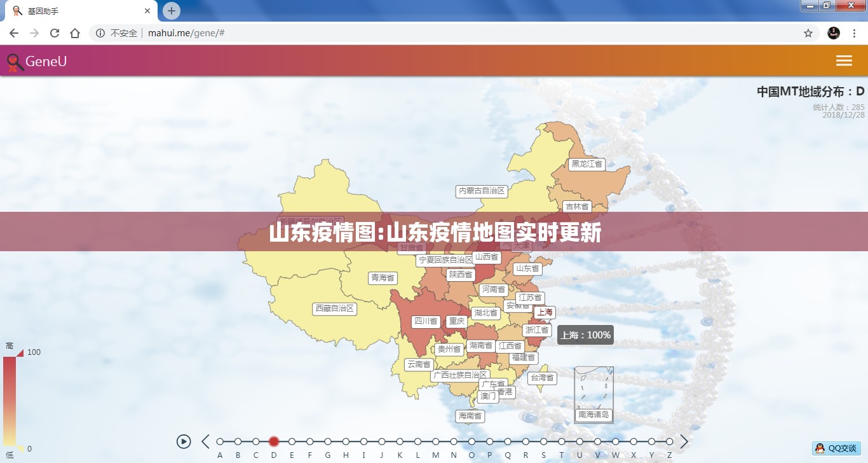Click the 山东省 map label
Image resolution: width=868 pixels, height=463 pixels.
(x=527, y=268)
